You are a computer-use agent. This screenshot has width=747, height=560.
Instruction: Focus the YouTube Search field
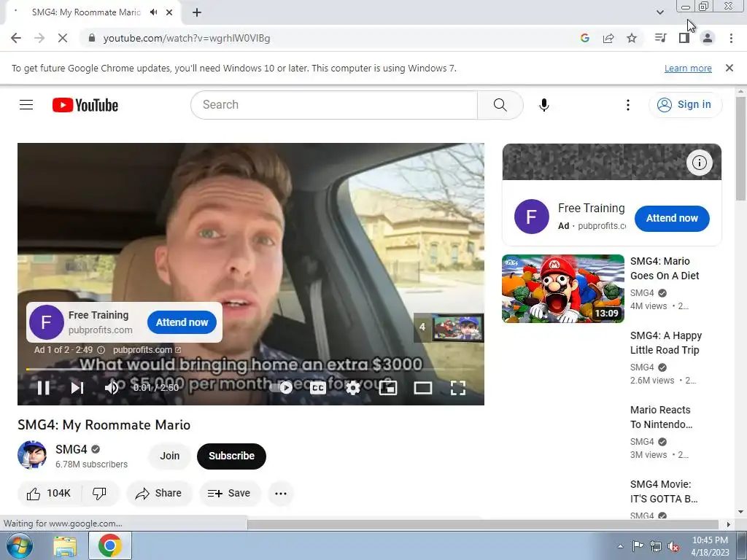334,105
